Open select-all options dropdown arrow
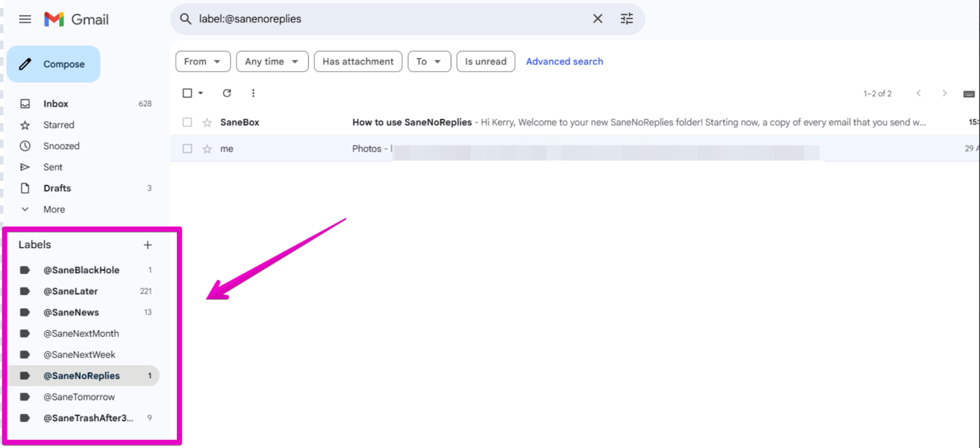 pyautogui.click(x=200, y=93)
